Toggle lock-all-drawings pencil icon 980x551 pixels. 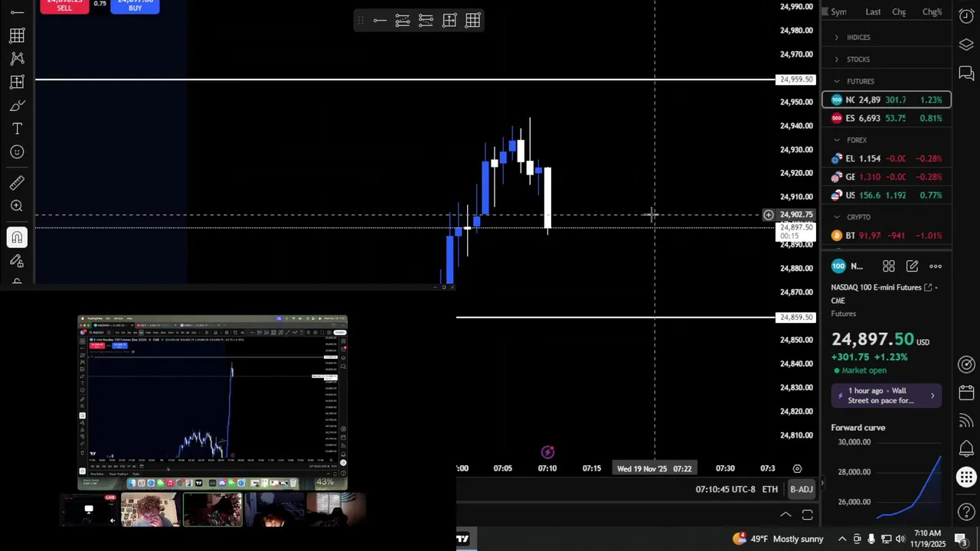point(17,261)
